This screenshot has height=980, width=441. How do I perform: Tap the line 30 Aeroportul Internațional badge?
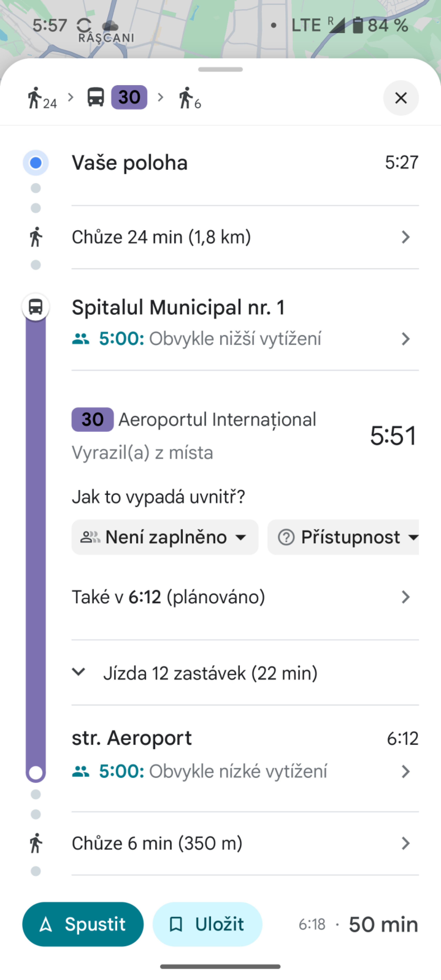pyautogui.click(x=93, y=420)
